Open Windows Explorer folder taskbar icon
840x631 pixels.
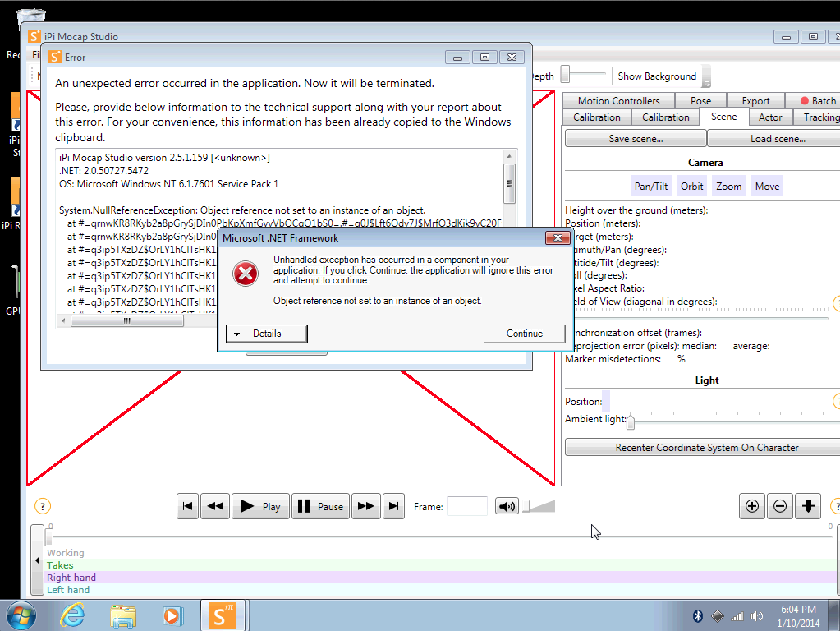tap(122, 615)
